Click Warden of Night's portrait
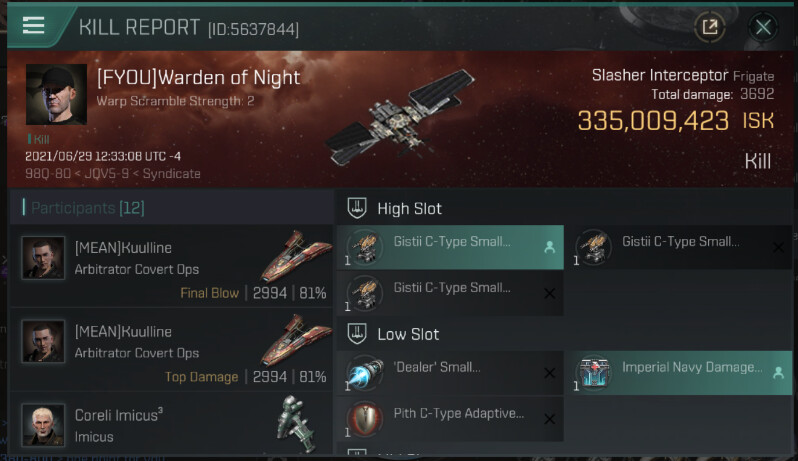Image resolution: width=798 pixels, height=461 pixels. [x=56, y=94]
